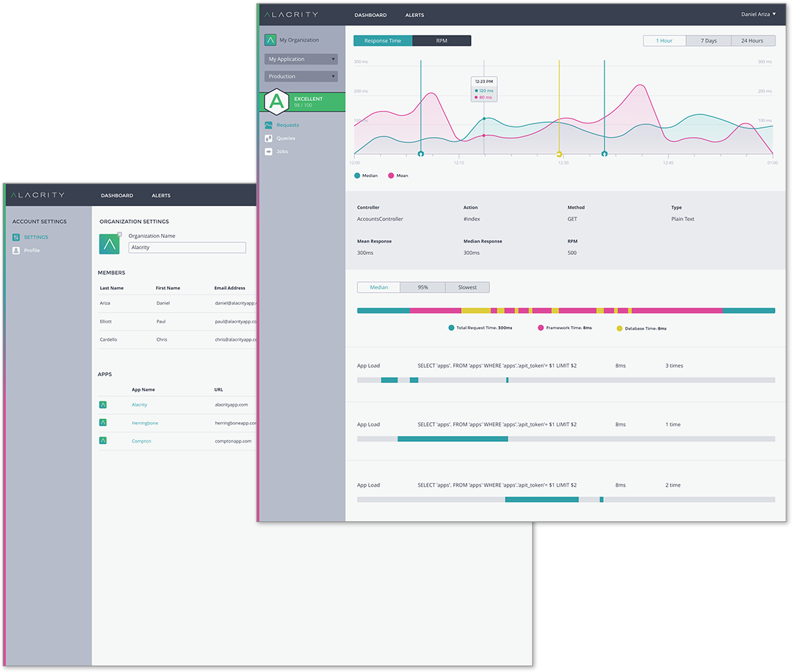Click AccountsController controller value

click(x=380, y=220)
